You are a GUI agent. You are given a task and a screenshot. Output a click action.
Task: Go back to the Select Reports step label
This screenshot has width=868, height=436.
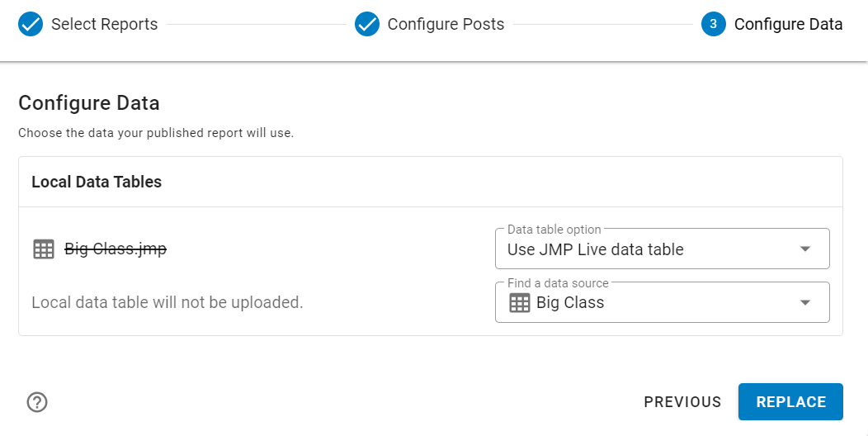click(x=104, y=25)
